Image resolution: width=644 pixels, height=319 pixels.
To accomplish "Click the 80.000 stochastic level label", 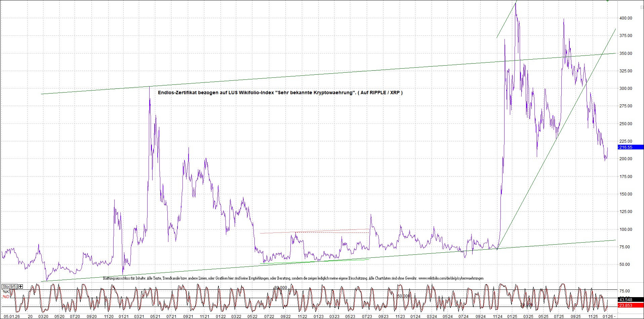I will click(281, 288).
